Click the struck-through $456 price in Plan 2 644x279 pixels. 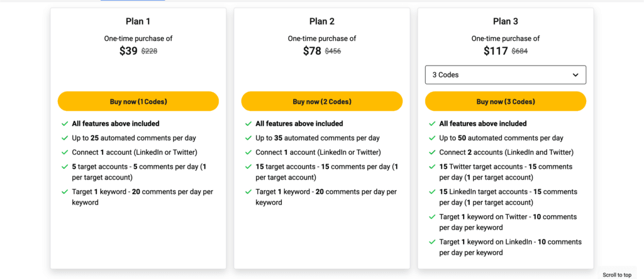click(x=333, y=52)
